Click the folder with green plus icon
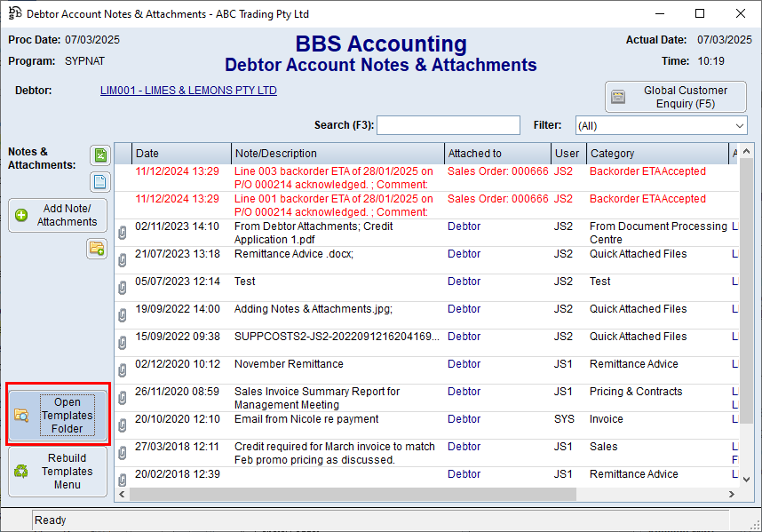The width and height of the screenshot is (762, 532). point(97,249)
